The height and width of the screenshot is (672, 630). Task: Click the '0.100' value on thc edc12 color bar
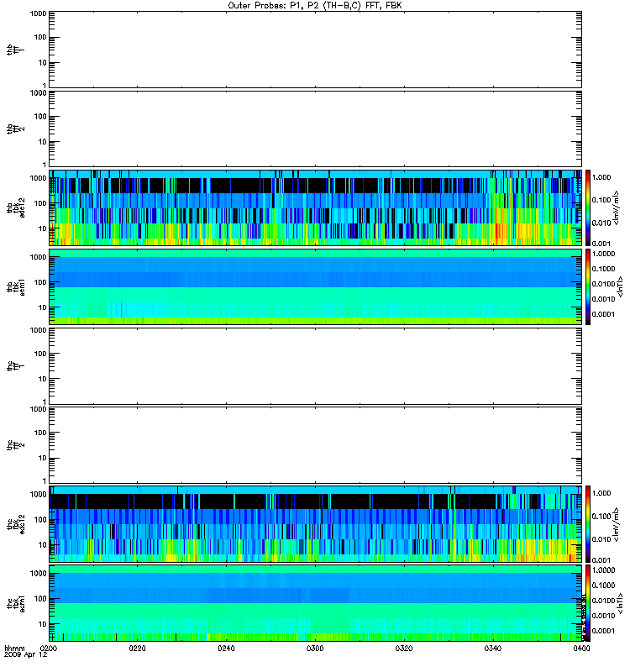(x=601, y=516)
